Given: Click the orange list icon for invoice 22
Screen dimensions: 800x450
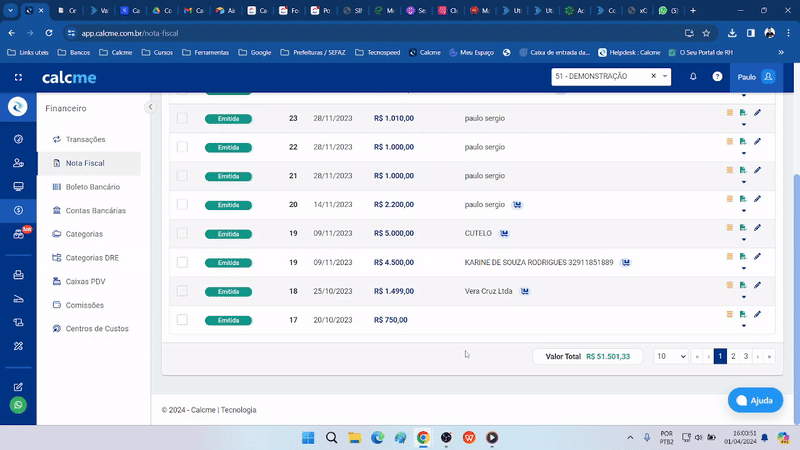Looking at the screenshot, I should click(x=730, y=141).
